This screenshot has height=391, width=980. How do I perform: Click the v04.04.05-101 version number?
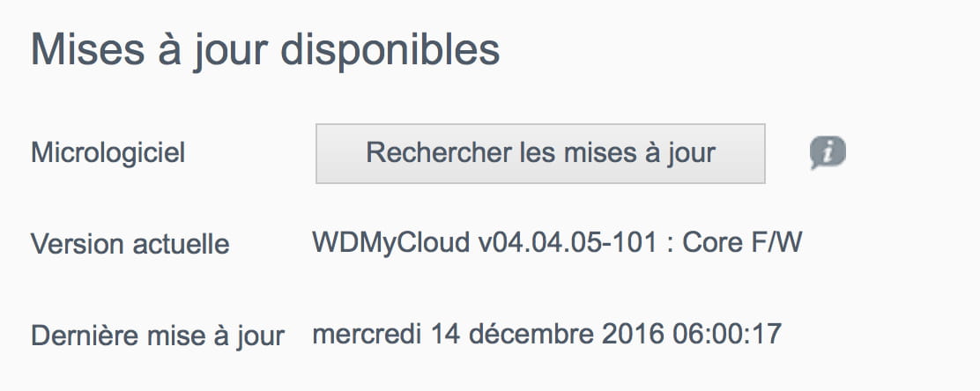click(x=568, y=242)
